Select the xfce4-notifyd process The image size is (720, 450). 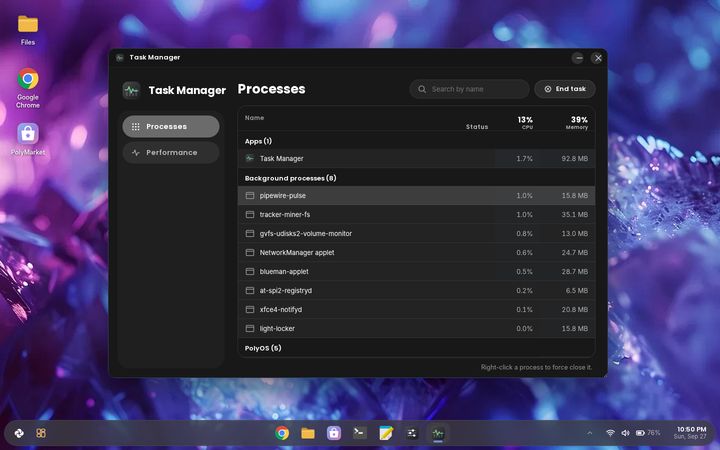(x=416, y=309)
